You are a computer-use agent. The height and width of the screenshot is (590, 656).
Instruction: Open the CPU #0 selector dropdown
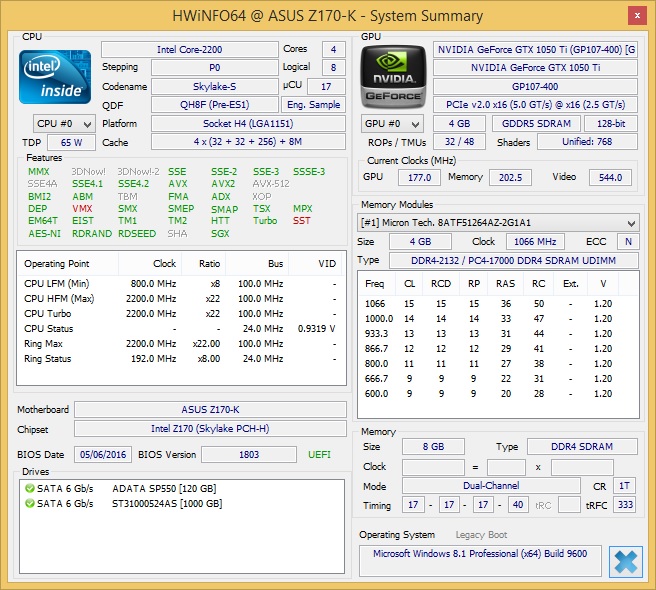[x=64, y=124]
